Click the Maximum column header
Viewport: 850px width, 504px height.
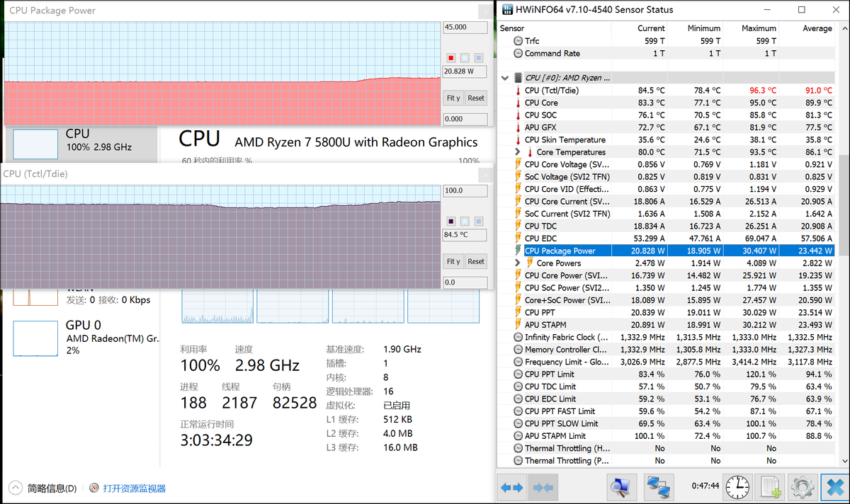751,28
